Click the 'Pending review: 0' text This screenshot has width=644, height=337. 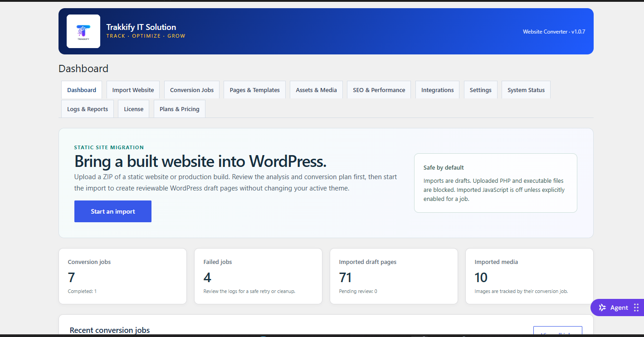358,291
